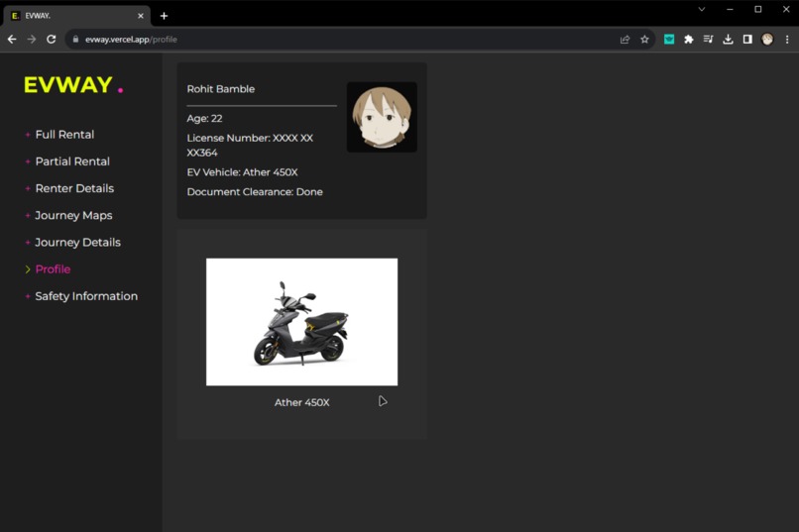Open Chrome profile avatar
The image size is (799, 532).
[767, 40]
